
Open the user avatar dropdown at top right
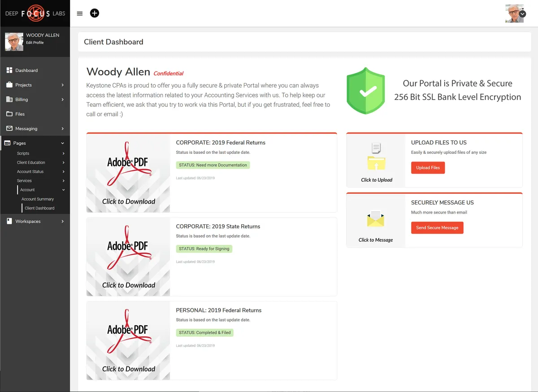(522, 14)
